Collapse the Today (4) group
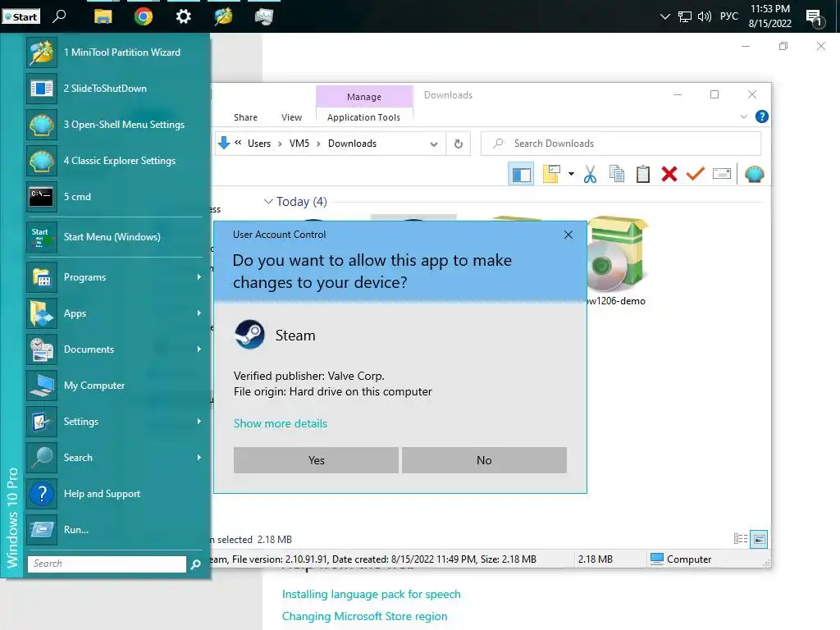This screenshot has height=630, width=840. (268, 202)
